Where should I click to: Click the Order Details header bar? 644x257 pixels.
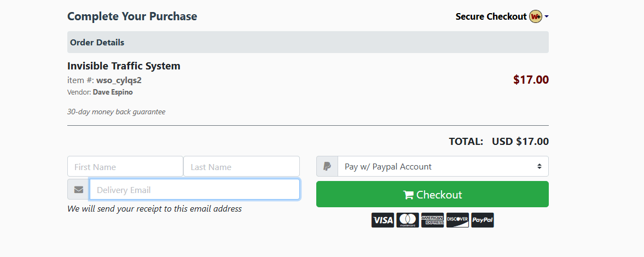coord(308,42)
